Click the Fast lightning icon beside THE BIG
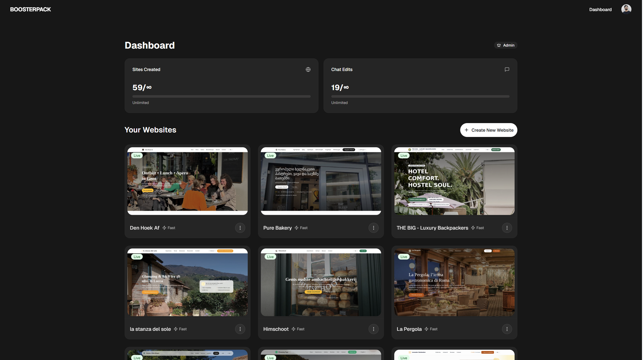The width and height of the screenshot is (644, 360). click(x=473, y=228)
